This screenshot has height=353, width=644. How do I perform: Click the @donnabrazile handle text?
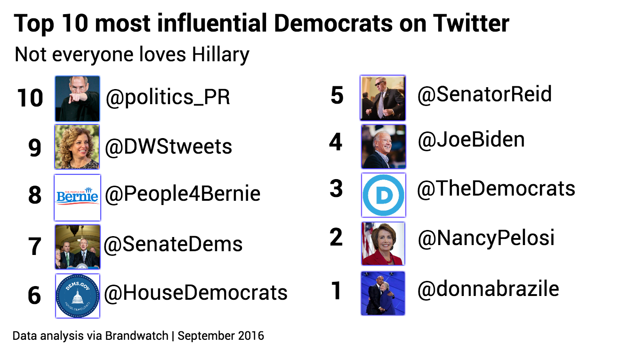[x=488, y=288]
